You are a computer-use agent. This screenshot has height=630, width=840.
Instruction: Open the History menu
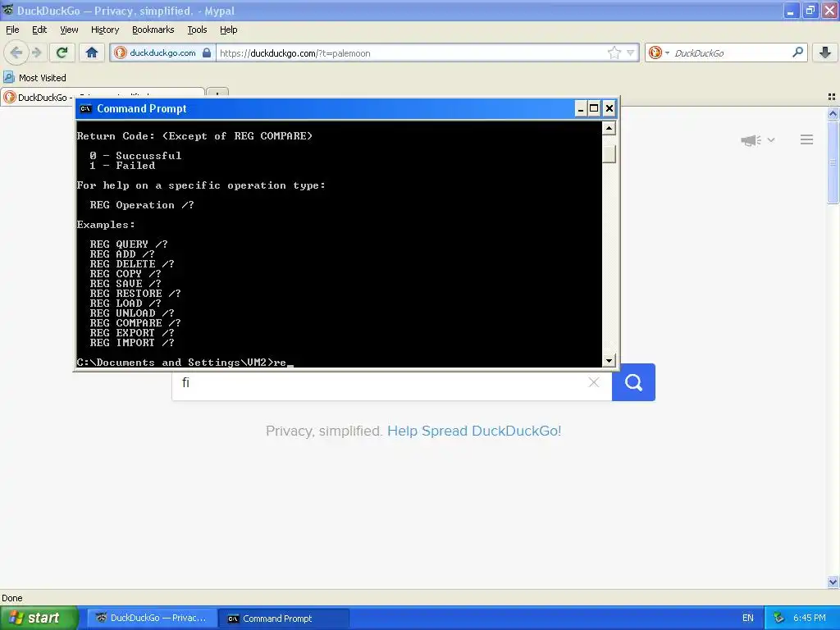pos(104,30)
